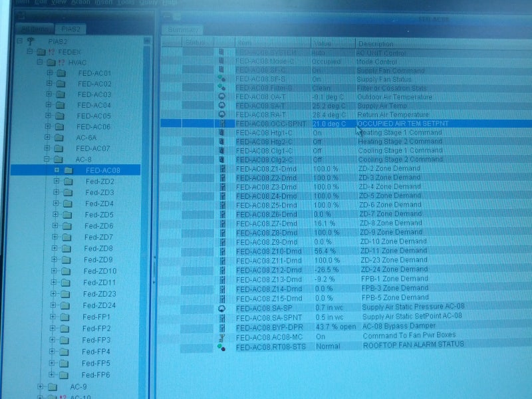The height and width of the screenshot is (399, 532).
Task: Select the Fed-FP6 tree item
Action: coord(96,375)
